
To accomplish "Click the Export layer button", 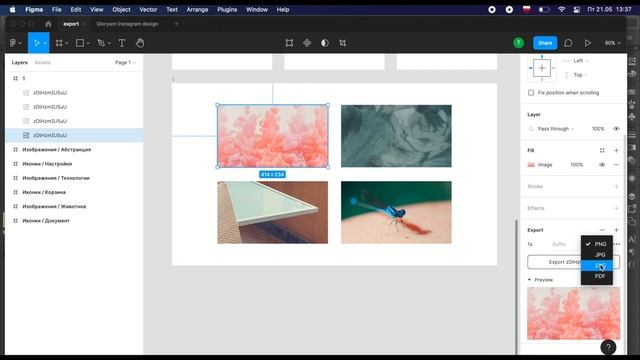I will click(x=573, y=262).
